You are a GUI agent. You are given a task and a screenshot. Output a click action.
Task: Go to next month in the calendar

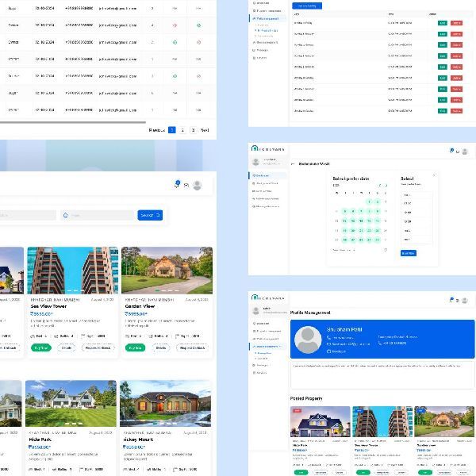tap(385, 185)
